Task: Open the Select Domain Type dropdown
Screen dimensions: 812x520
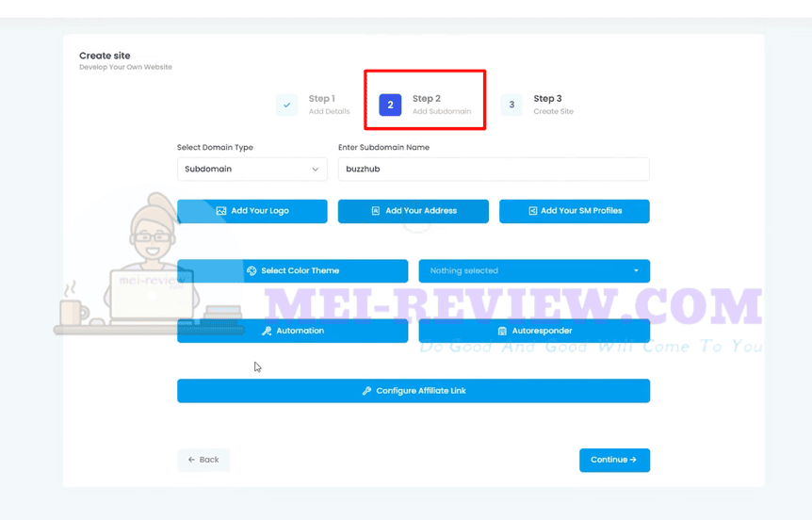Action: 252,170
